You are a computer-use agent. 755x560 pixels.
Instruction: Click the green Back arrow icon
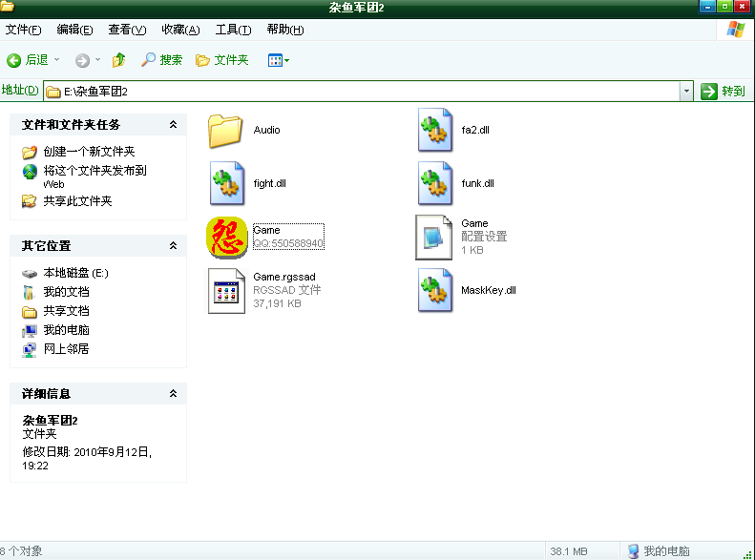point(14,60)
